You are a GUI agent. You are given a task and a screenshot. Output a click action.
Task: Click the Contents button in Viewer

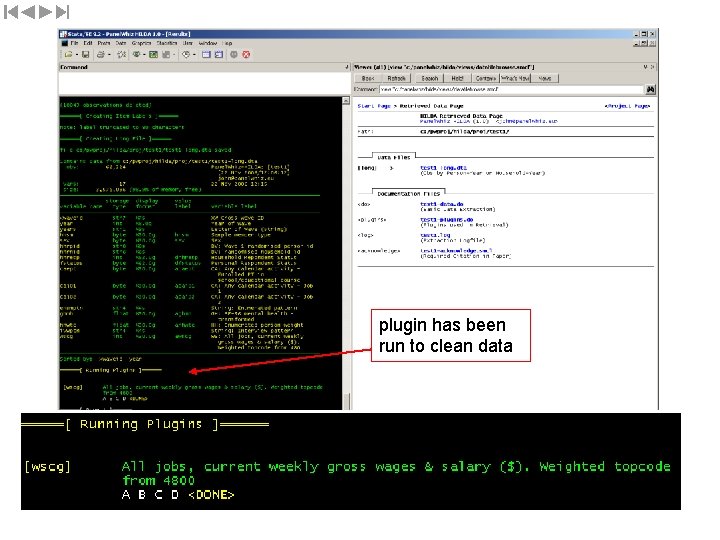click(x=485, y=79)
